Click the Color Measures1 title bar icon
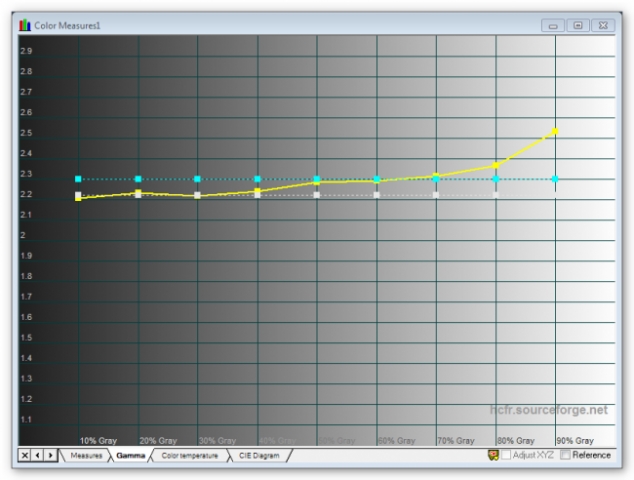634x480 pixels. pyautogui.click(x=25, y=23)
